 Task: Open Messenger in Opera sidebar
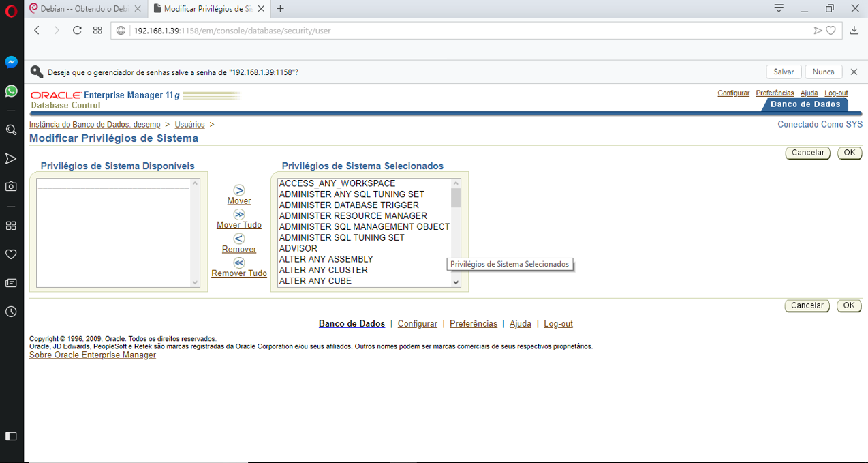point(11,62)
